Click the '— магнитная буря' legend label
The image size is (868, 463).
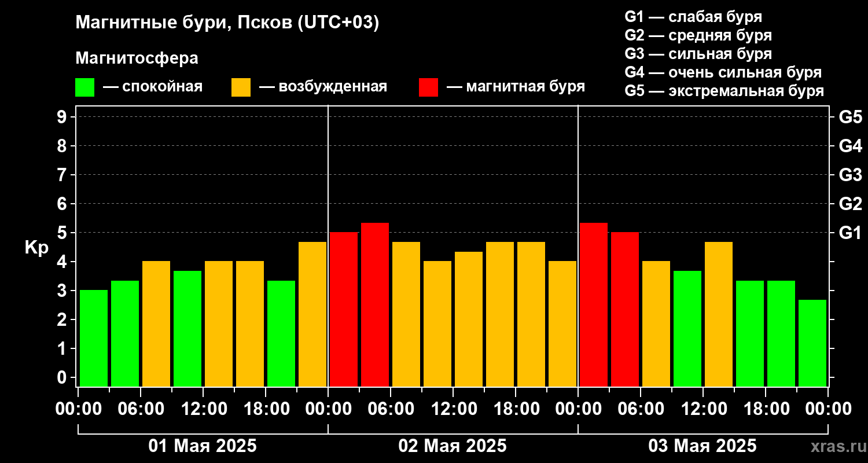pyautogui.click(x=516, y=87)
